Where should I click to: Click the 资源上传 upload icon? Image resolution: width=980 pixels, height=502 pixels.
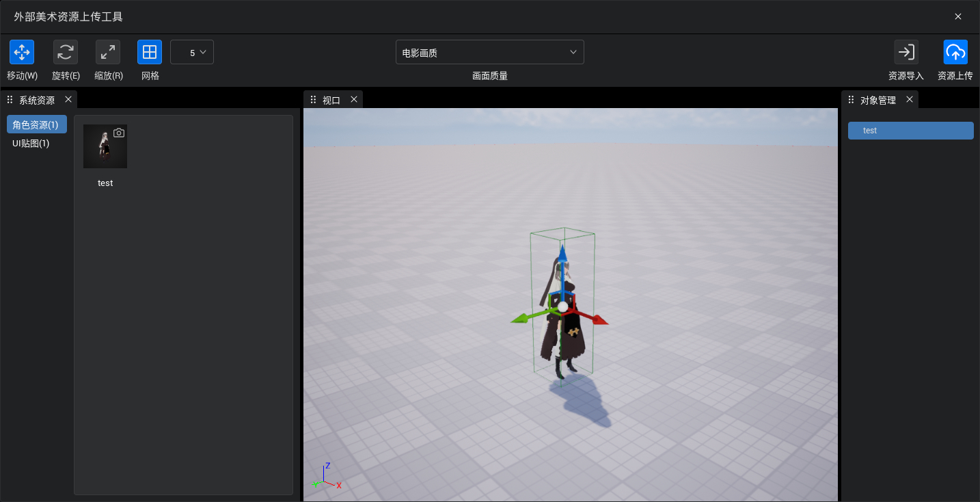(955, 52)
